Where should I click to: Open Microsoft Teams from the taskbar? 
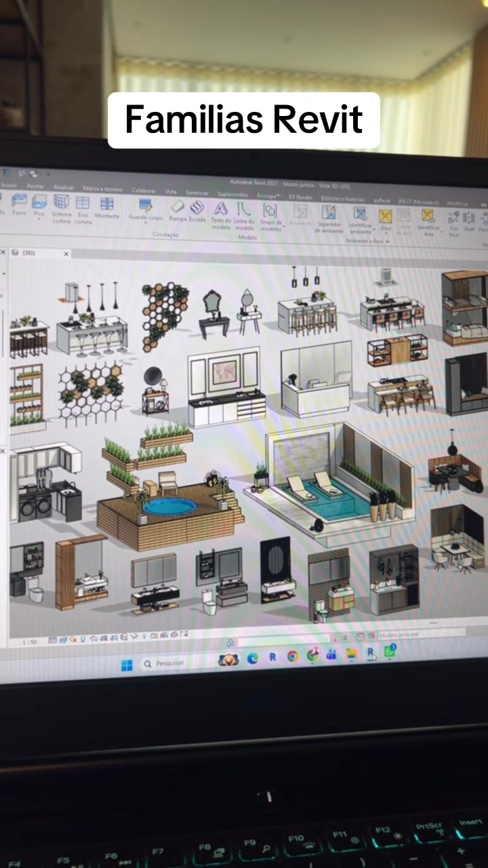[331, 654]
